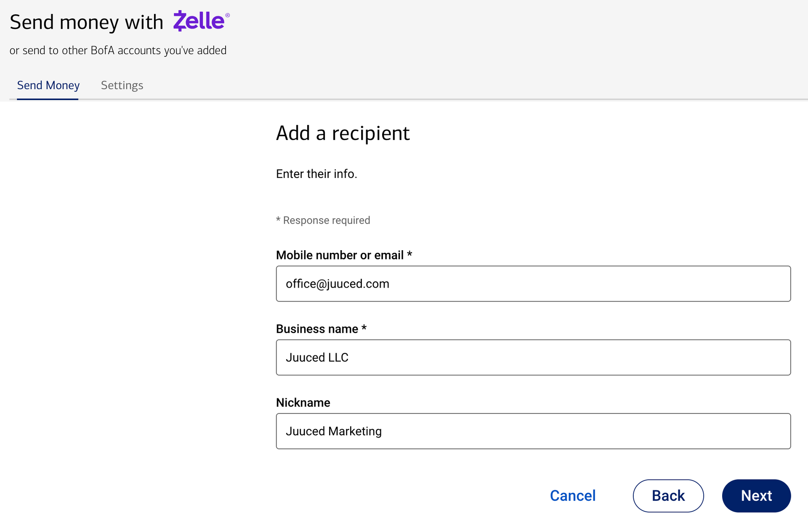
Task: Focus the Mobile number or email field
Action: point(533,283)
